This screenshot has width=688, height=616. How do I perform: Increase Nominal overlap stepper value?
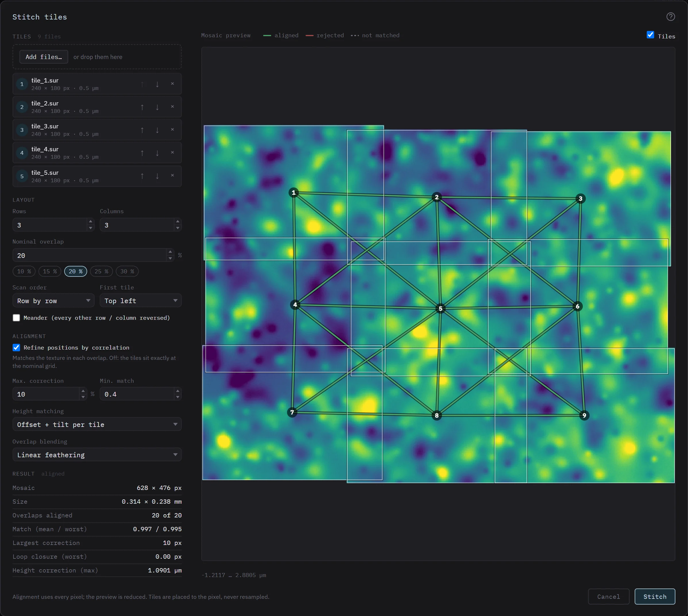tap(170, 252)
